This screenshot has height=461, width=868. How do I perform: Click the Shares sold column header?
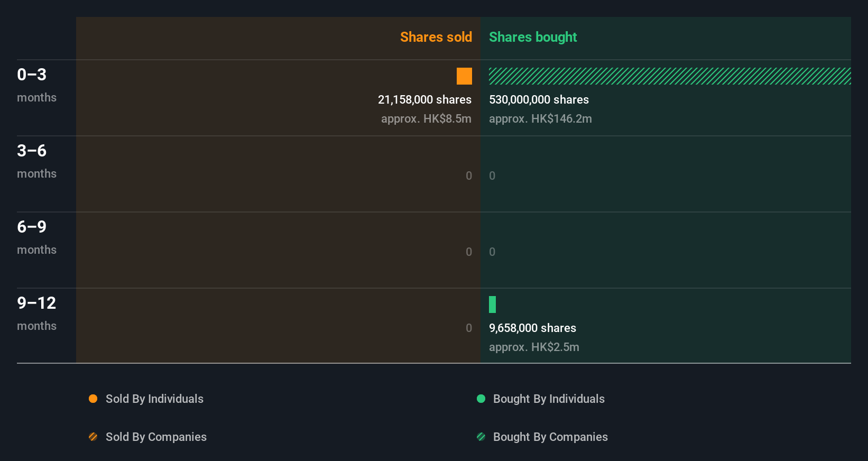pos(436,37)
